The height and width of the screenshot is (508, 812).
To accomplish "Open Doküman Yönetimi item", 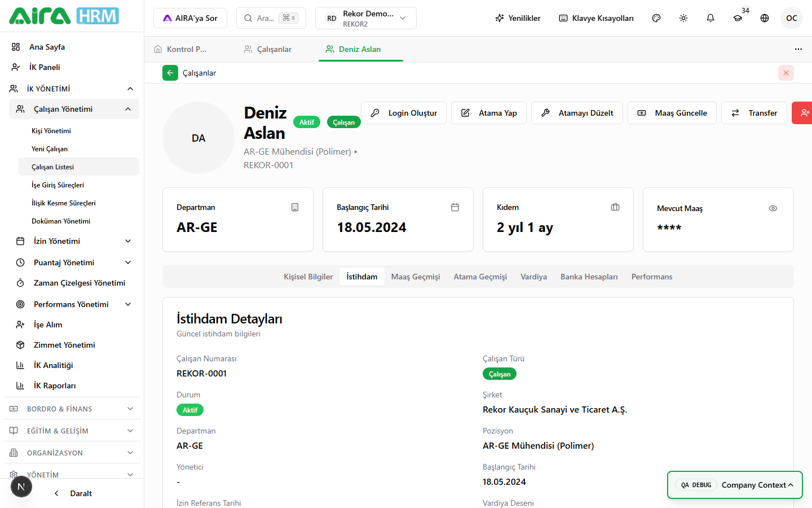I will tap(78, 221).
